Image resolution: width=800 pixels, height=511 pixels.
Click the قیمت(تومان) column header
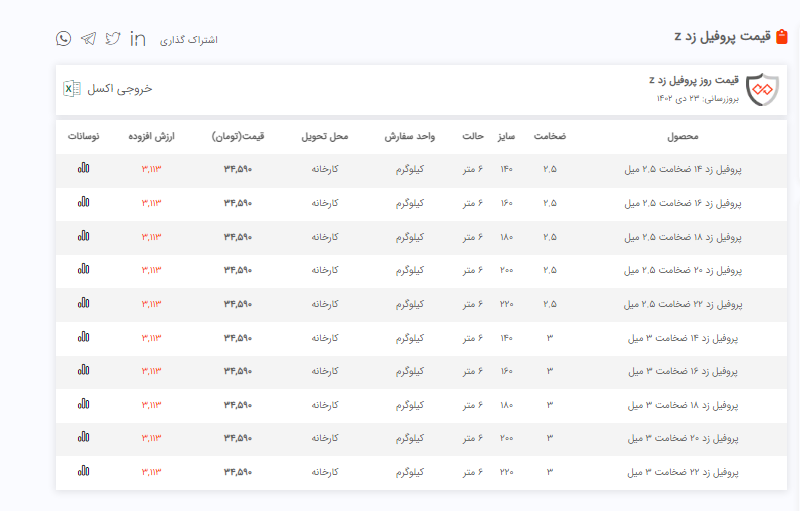pyautogui.click(x=237, y=136)
